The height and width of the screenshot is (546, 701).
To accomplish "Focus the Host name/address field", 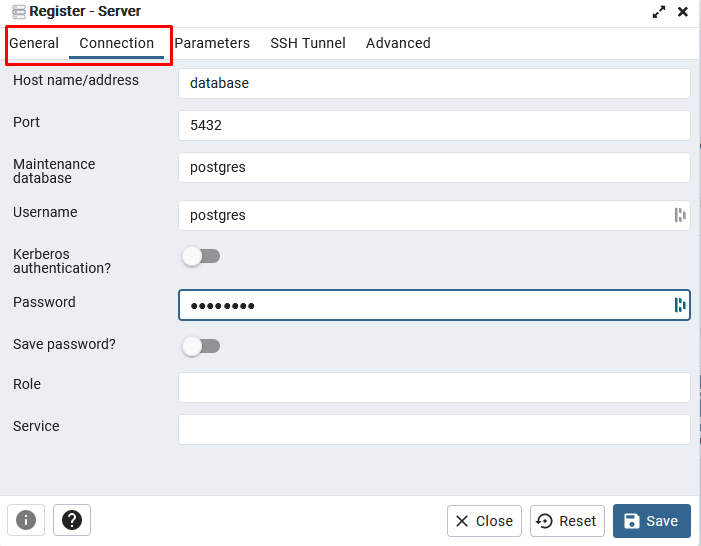I will pyautogui.click(x=434, y=83).
